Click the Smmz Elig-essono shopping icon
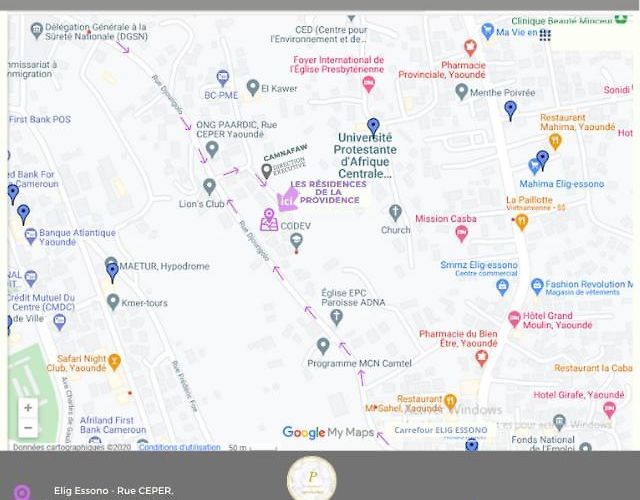640x500 pixels. point(502,287)
